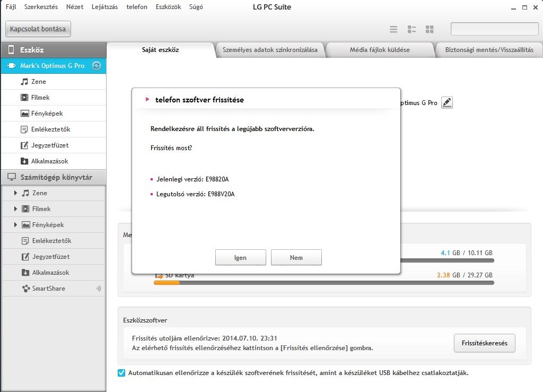The width and height of the screenshot is (543, 392).
Task: Click the 4.1 GB / 10.11 GB value
Action: (x=467, y=253)
